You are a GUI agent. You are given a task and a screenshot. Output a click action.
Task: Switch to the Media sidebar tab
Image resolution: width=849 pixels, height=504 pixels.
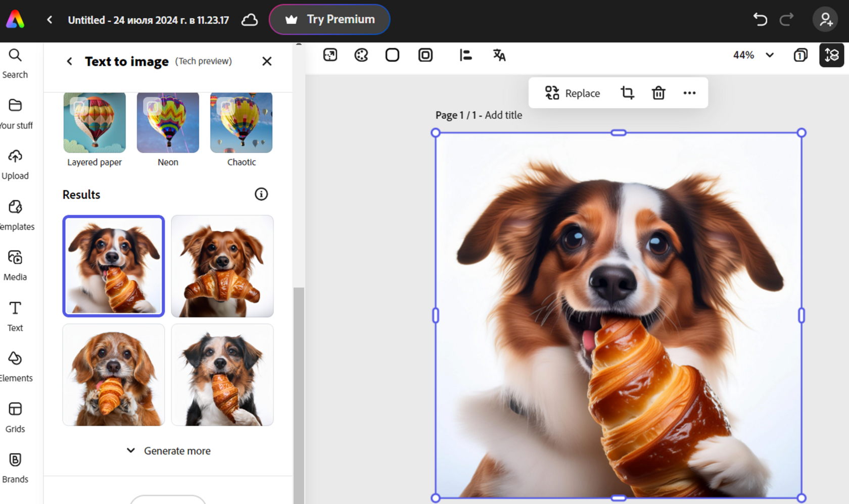(15, 265)
